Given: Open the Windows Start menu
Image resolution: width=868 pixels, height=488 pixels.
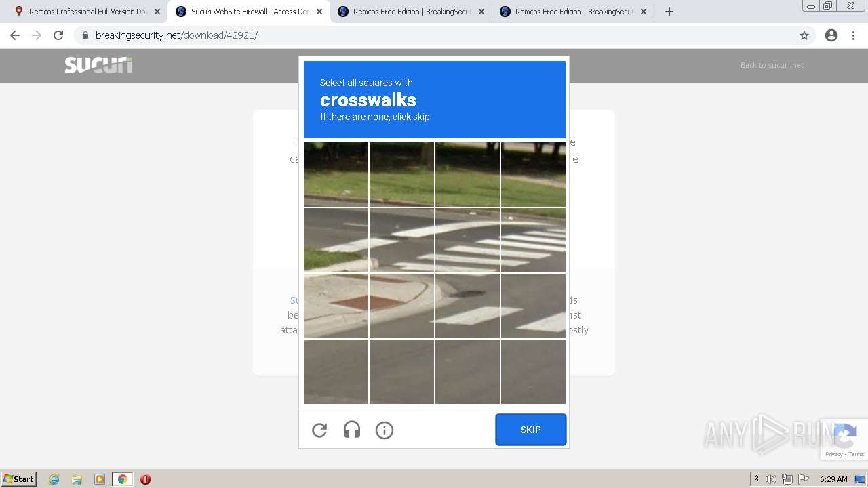Looking at the screenshot, I should (19, 479).
